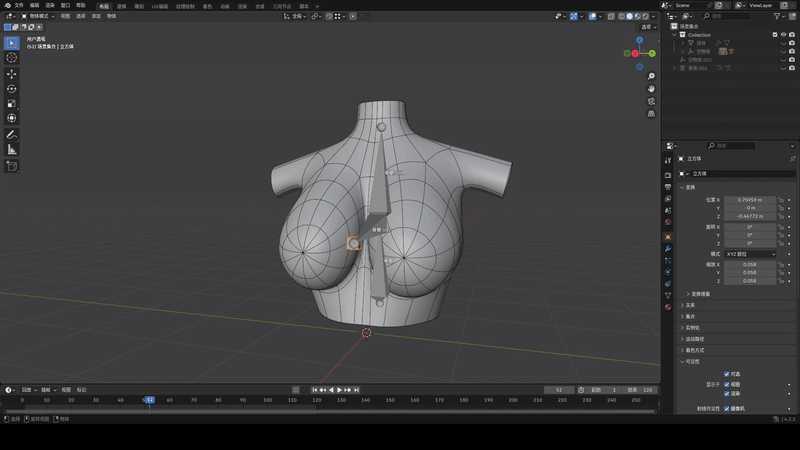This screenshot has width=800, height=450.
Task: Activate the Move tool
Action: click(x=12, y=74)
